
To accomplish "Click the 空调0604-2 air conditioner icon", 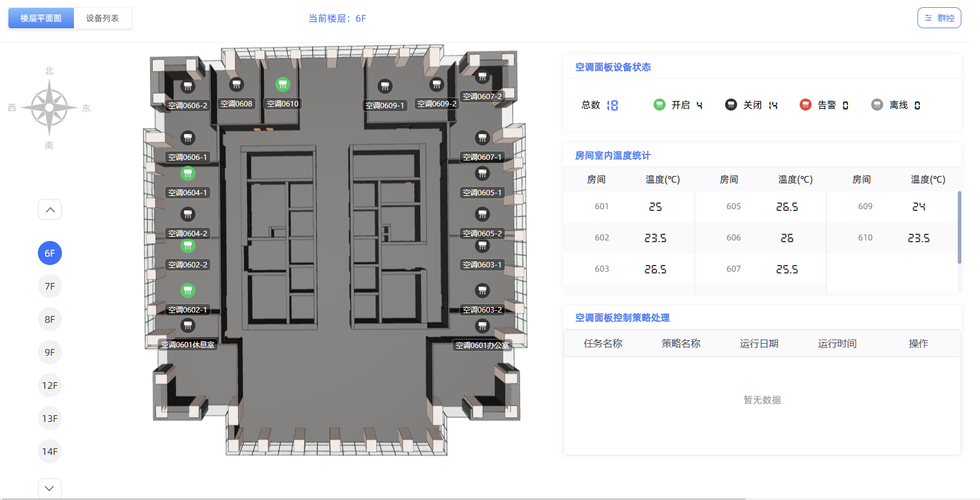I will click(188, 215).
